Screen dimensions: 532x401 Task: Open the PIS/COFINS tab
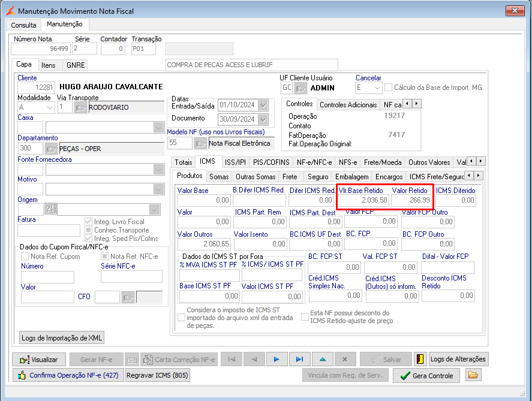click(x=271, y=162)
